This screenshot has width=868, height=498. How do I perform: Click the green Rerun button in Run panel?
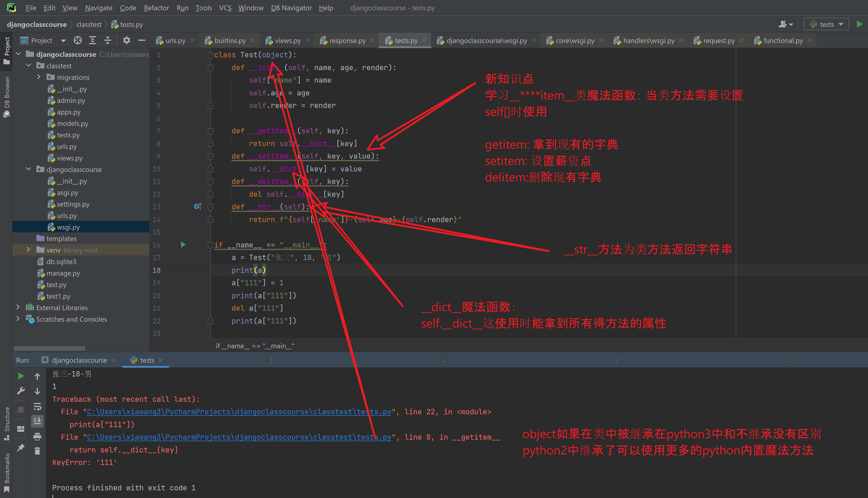pyautogui.click(x=20, y=376)
